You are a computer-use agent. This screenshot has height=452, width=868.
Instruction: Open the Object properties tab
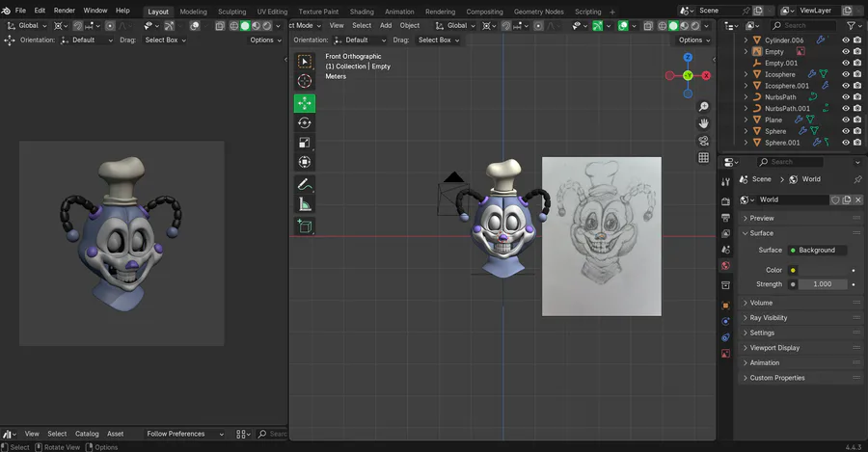point(725,306)
